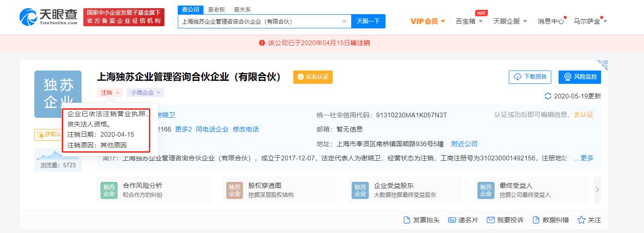Clear the search box text

344,21
